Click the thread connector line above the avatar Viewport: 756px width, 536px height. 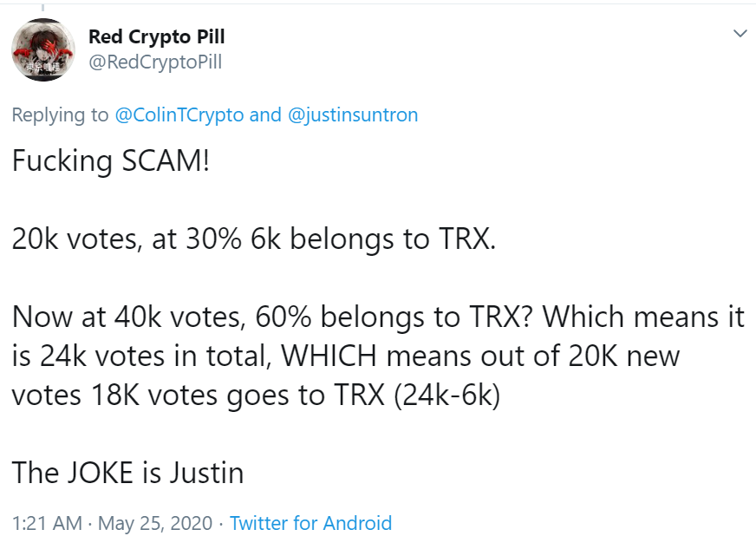42,8
